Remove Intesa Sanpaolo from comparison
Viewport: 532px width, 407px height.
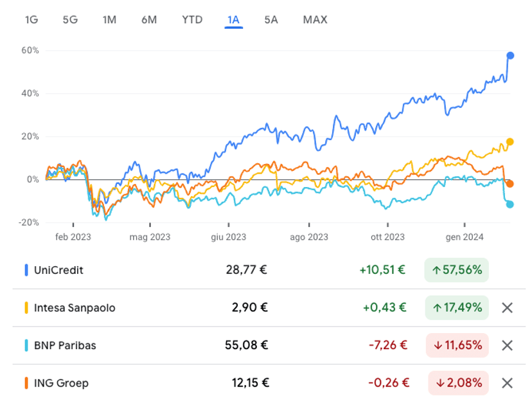coord(507,308)
